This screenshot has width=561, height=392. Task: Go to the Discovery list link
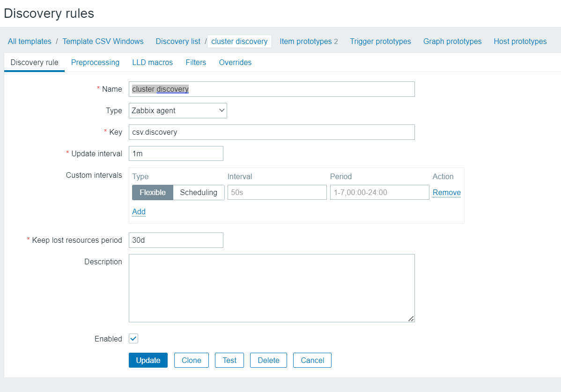coord(178,42)
